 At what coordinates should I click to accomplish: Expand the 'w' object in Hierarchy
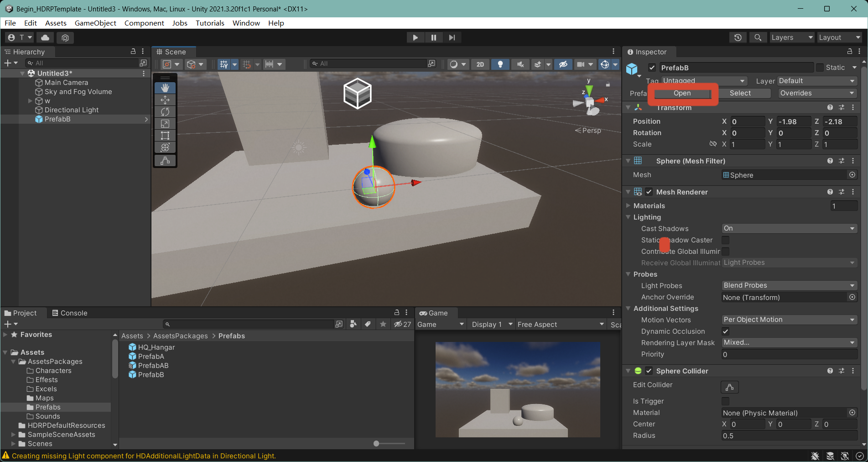(30, 101)
